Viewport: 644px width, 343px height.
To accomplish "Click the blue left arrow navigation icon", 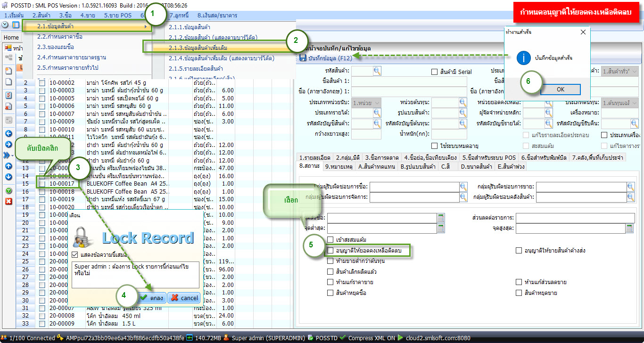I will click(x=8, y=133).
